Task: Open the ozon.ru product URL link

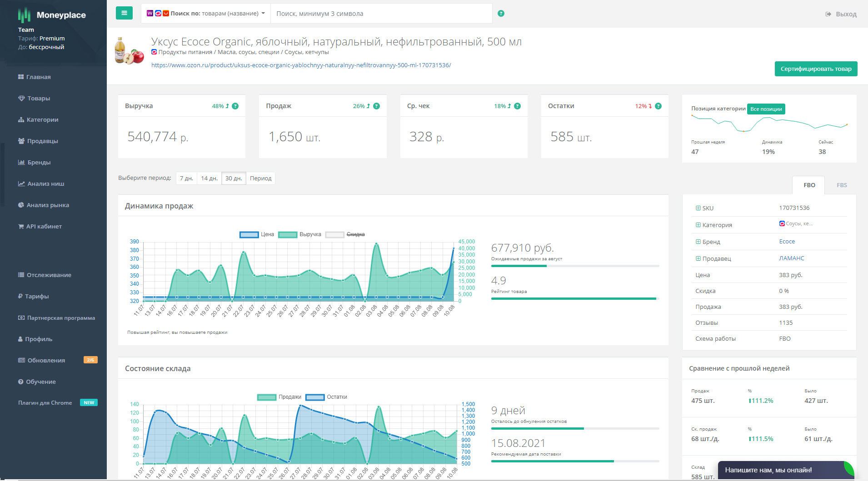Action: tap(301, 65)
